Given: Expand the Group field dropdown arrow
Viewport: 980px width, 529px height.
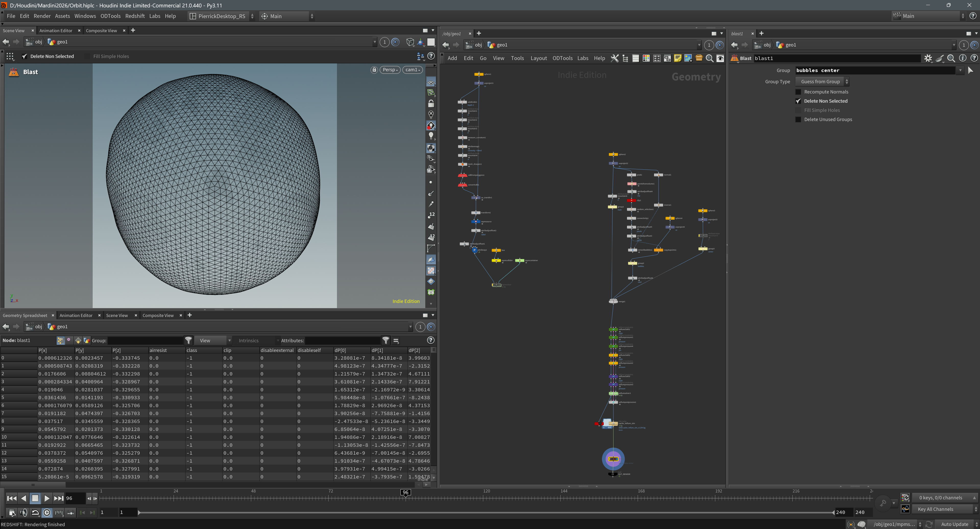Looking at the screenshot, I should click(960, 70).
